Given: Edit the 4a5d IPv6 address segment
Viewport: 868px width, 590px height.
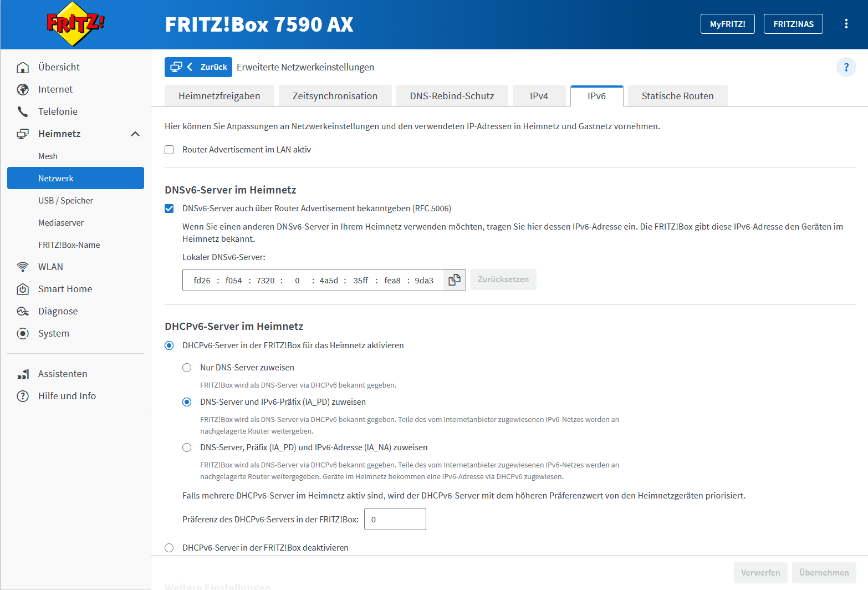Looking at the screenshot, I should [329, 281].
